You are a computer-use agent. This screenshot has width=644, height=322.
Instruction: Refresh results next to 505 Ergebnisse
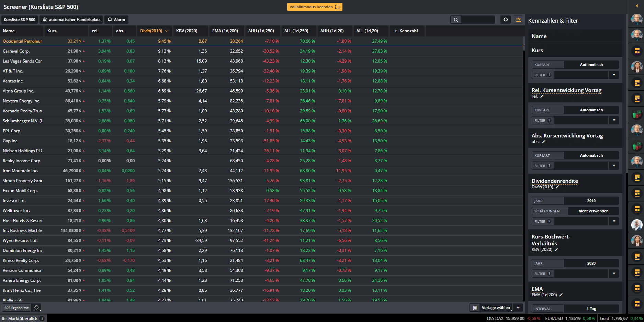click(36, 308)
